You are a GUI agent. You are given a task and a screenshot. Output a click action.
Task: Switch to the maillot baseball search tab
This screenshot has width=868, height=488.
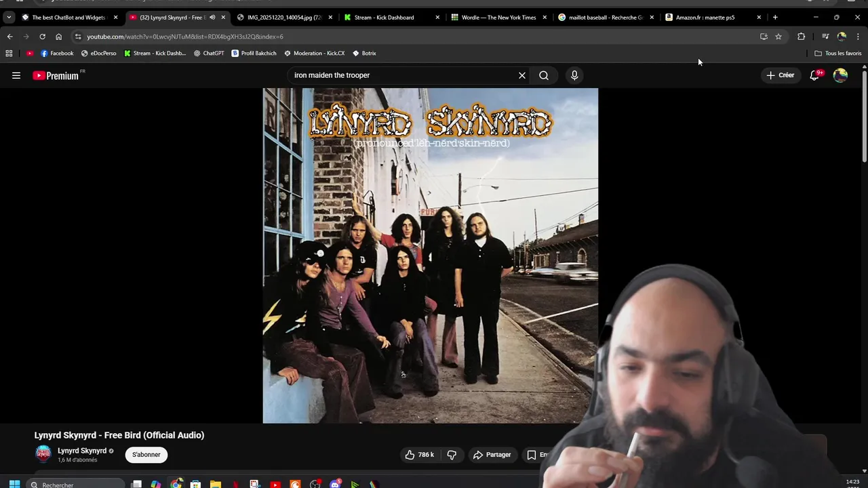click(x=606, y=18)
